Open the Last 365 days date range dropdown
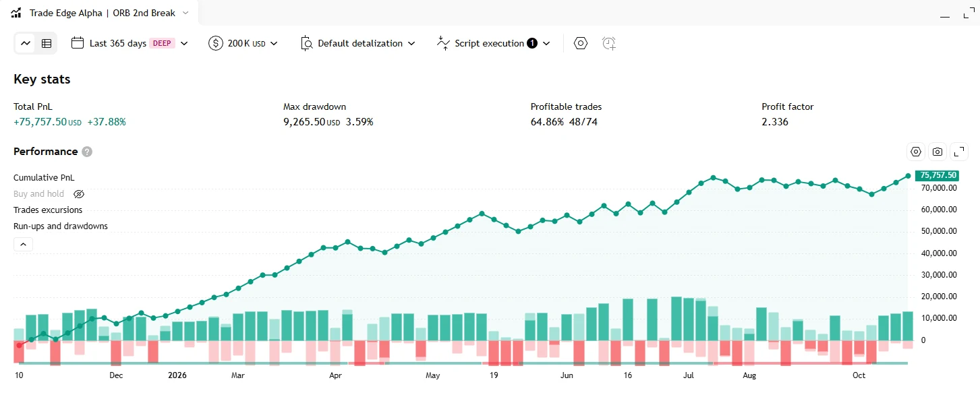 point(129,43)
